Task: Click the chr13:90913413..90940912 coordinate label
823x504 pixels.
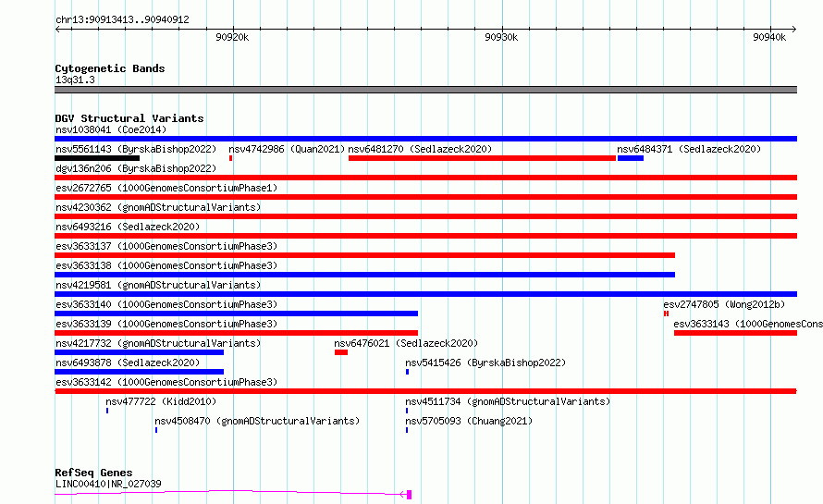Action: [122, 19]
